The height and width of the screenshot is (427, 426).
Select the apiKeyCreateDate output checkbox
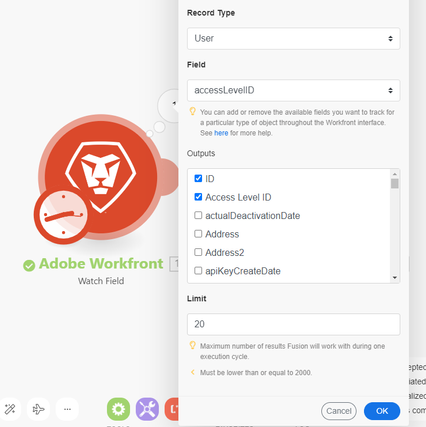pos(198,270)
